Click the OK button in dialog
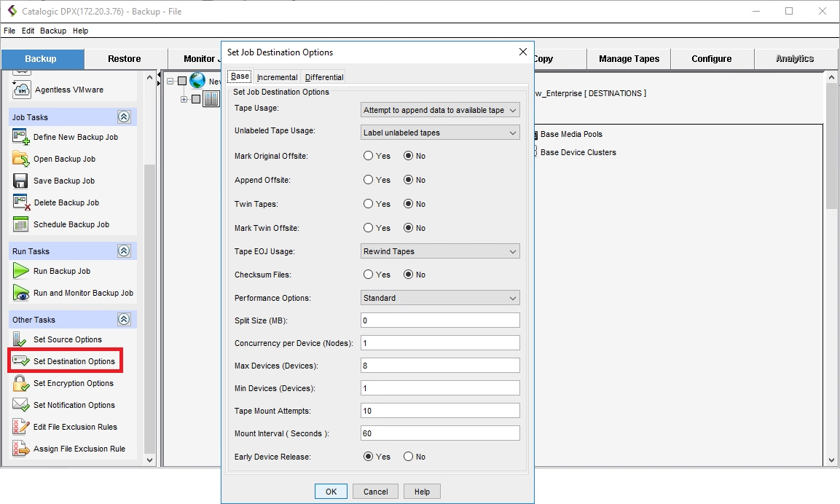Viewport: 840px width, 504px height. pos(331,492)
